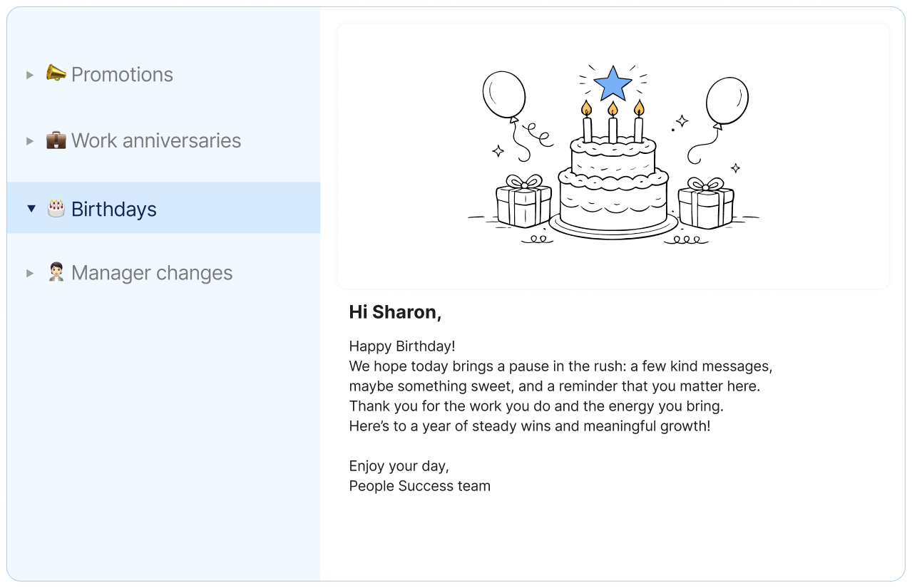Click the person icon beside Manager changes
This screenshot has height=588, width=912.
click(56, 272)
